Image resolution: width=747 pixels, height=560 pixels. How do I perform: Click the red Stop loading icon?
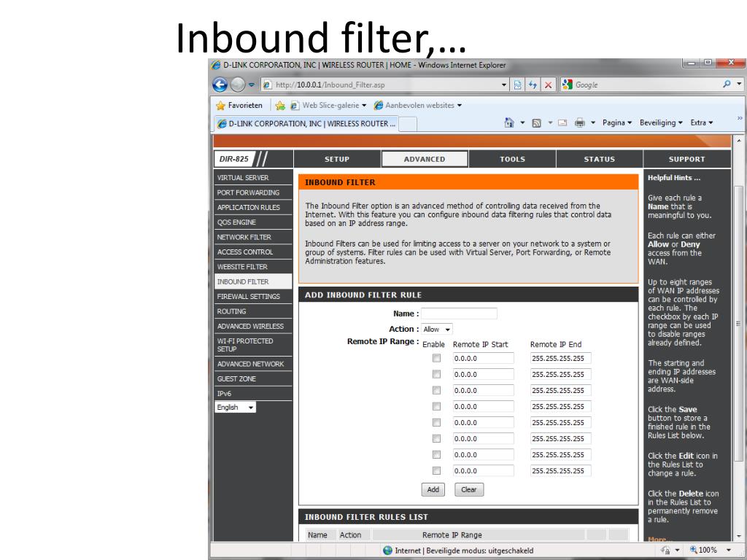coord(548,85)
